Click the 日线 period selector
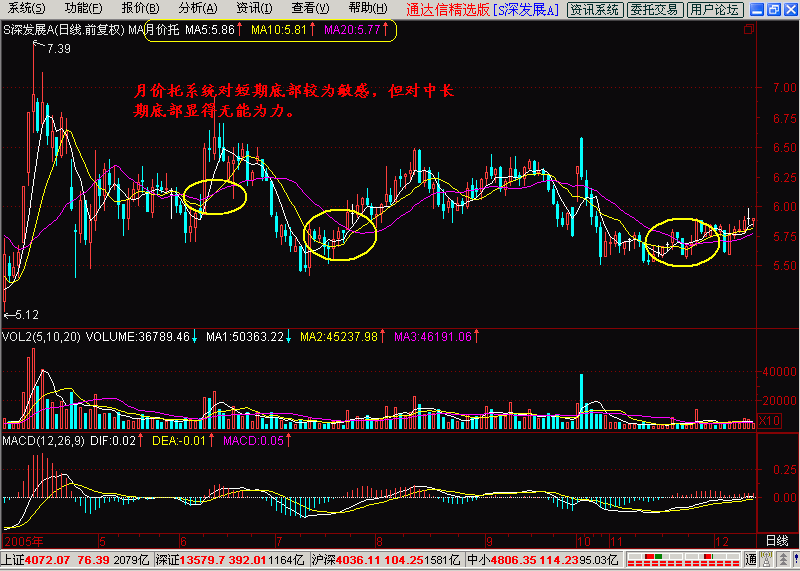Screen dimensions: 800x571 pyautogui.click(x=776, y=540)
